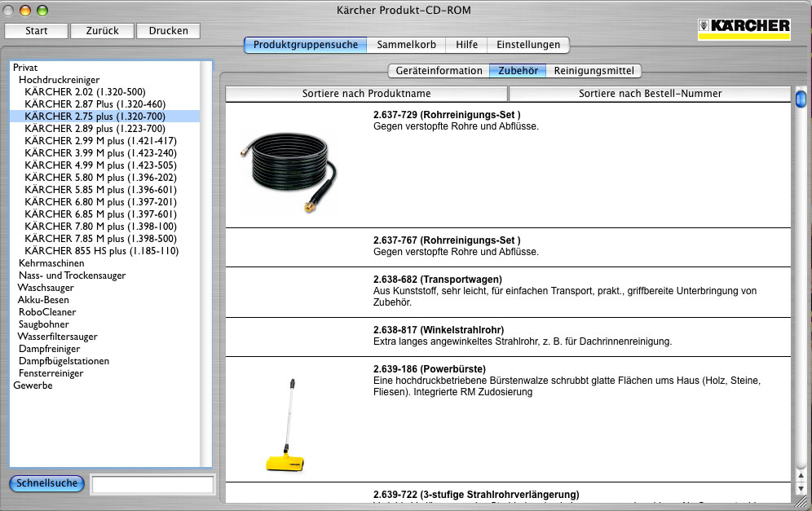Select the Hochdruckreiniger category

(x=59, y=80)
